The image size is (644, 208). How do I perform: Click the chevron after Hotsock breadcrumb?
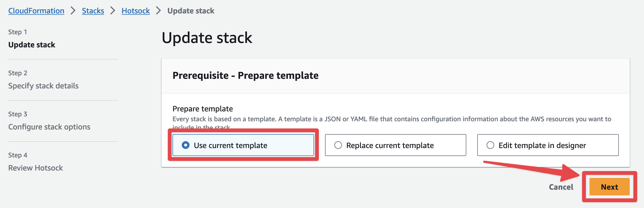[158, 11]
